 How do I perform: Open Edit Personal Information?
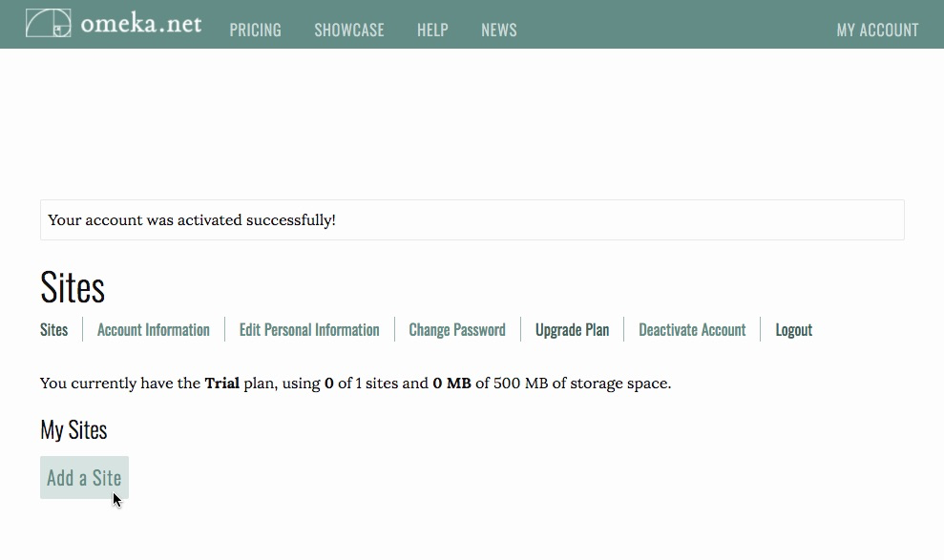pos(308,329)
